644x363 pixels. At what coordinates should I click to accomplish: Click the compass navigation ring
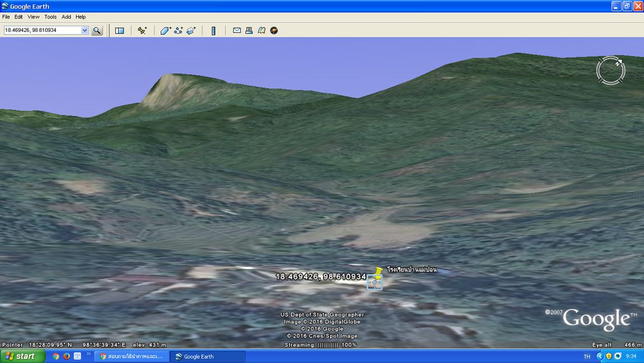(610, 70)
